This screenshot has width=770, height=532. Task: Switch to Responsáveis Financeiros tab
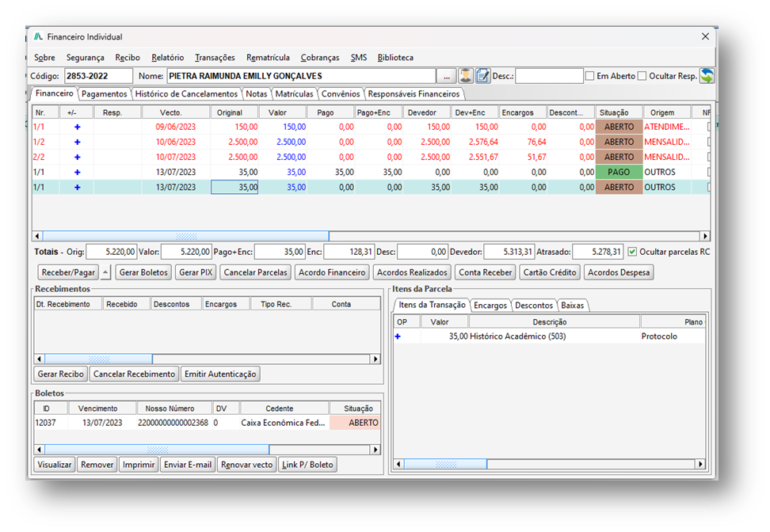click(x=414, y=93)
